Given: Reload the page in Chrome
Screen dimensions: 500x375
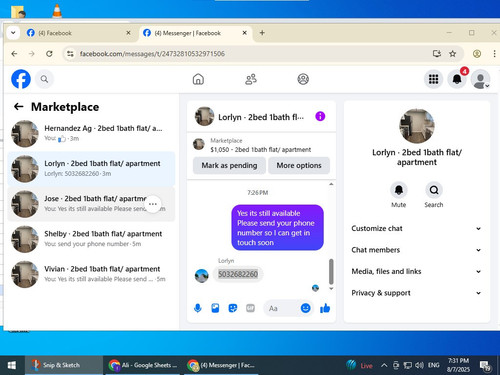Looking at the screenshot, I should pos(49,54).
